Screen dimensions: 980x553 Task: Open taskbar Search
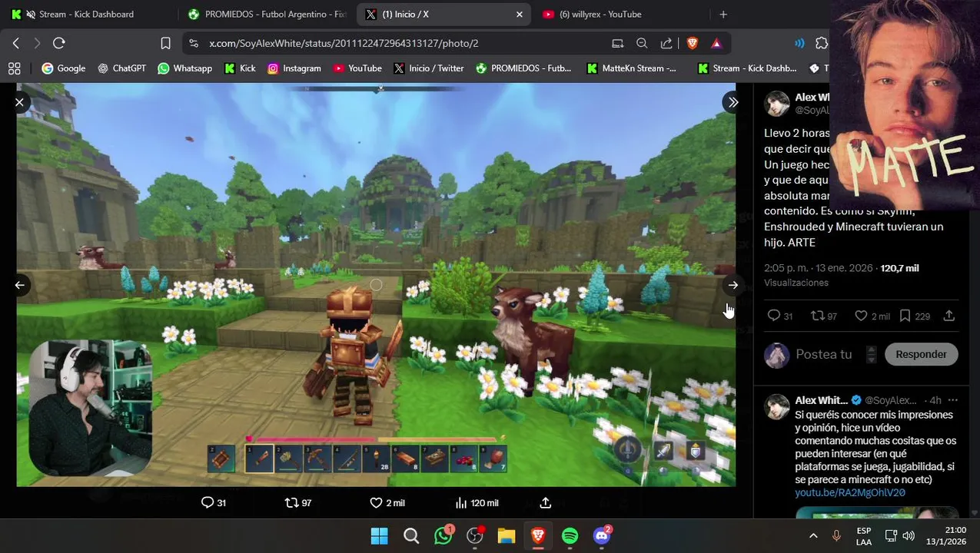coord(411,535)
